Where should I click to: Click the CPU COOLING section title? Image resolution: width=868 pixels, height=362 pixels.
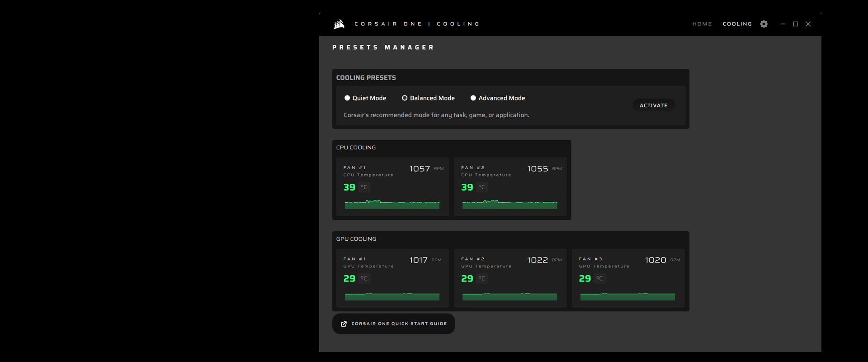tap(356, 148)
